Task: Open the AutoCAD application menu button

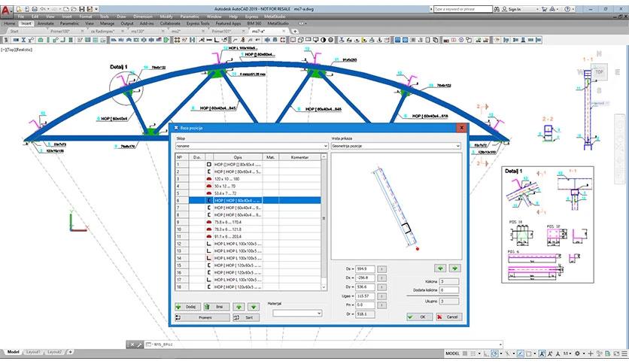Action: (x=7, y=10)
